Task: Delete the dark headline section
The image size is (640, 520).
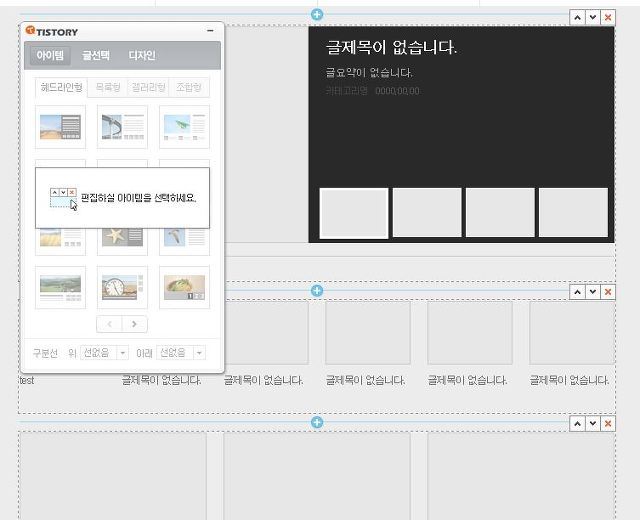Action: (x=608, y=18)
